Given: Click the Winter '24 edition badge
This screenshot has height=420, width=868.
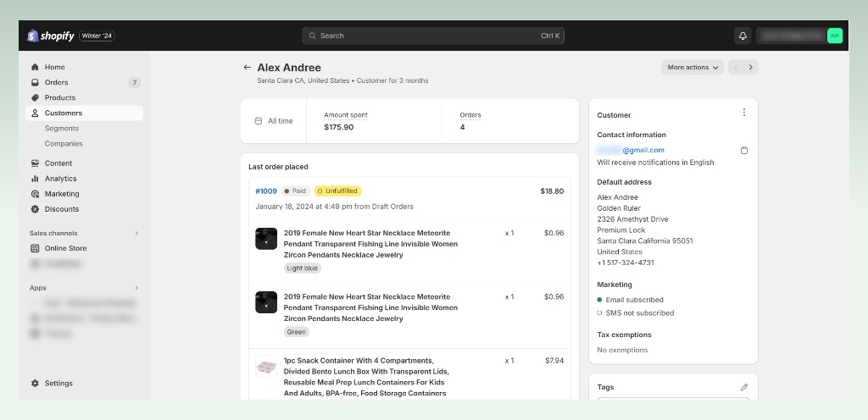Looking at the screenshot, I should coord(97,36).
